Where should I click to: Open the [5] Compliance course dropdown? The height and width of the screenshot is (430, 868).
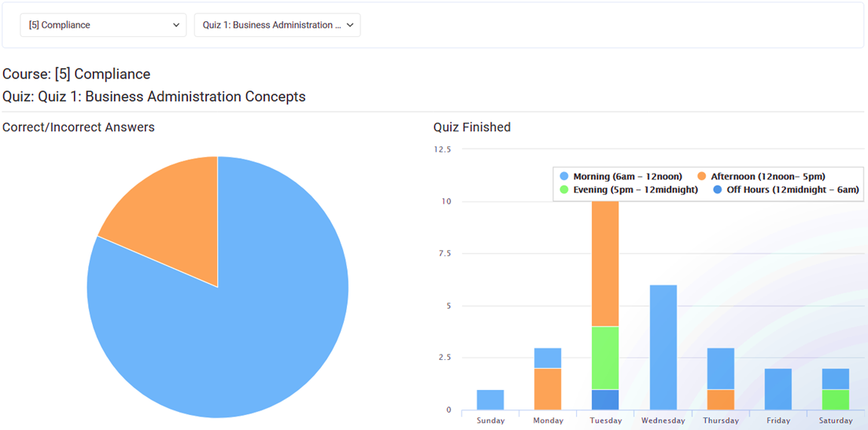(x=103, y=25)
